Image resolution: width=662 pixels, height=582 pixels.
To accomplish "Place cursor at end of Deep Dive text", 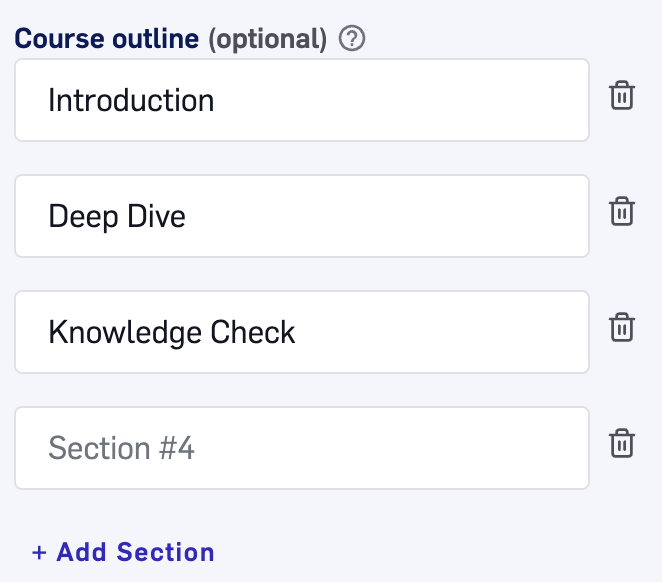I will coord(187,217).
